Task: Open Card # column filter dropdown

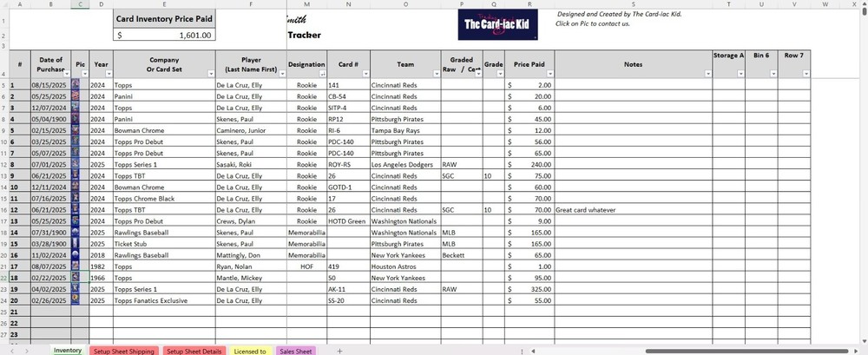Action: pyautogui.click(x=365, y=74)
